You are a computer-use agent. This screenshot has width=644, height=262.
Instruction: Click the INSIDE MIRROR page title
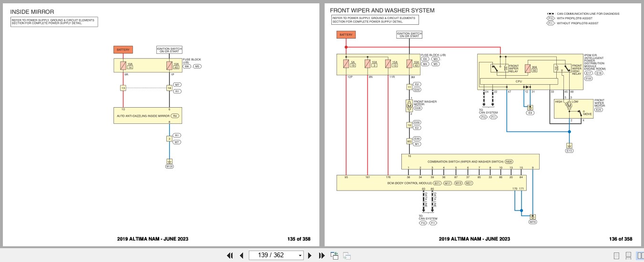pyautogui.click(x=32, y=11)
